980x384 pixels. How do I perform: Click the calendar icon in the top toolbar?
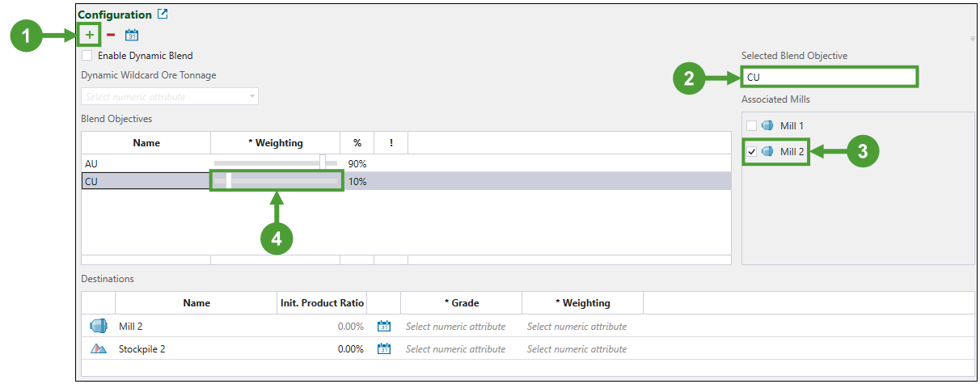coord(132,35)
